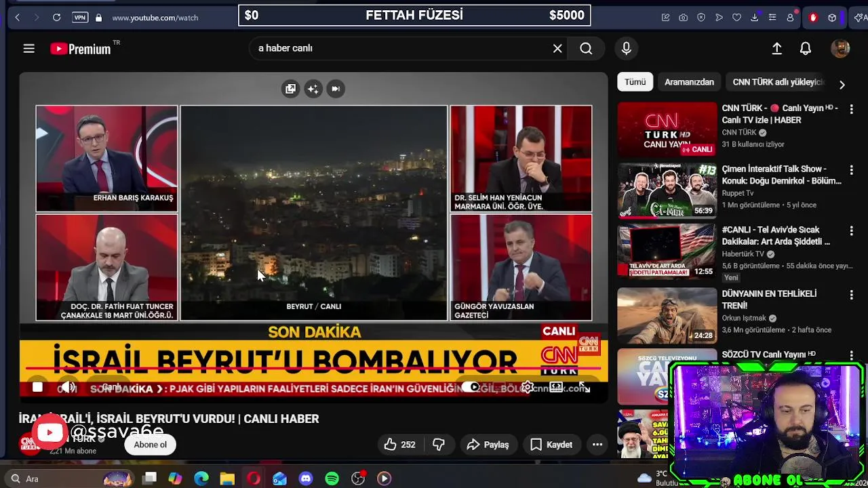The height and width of the screenshot is (488, 868).
Task: Save the video with Kaydet
Action: click(x=551, y=445)
